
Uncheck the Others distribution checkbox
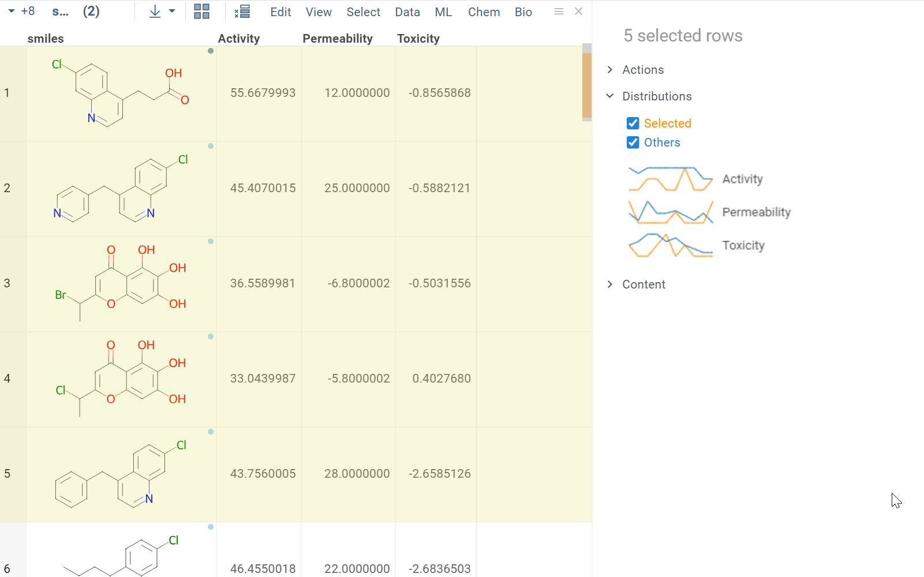click(x=633, y=143)
